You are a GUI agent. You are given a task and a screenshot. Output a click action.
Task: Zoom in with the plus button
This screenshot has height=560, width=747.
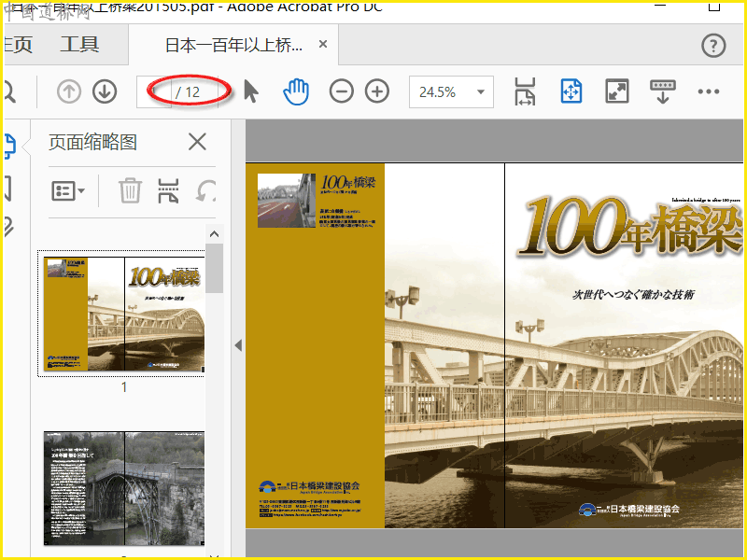point(377,91)
